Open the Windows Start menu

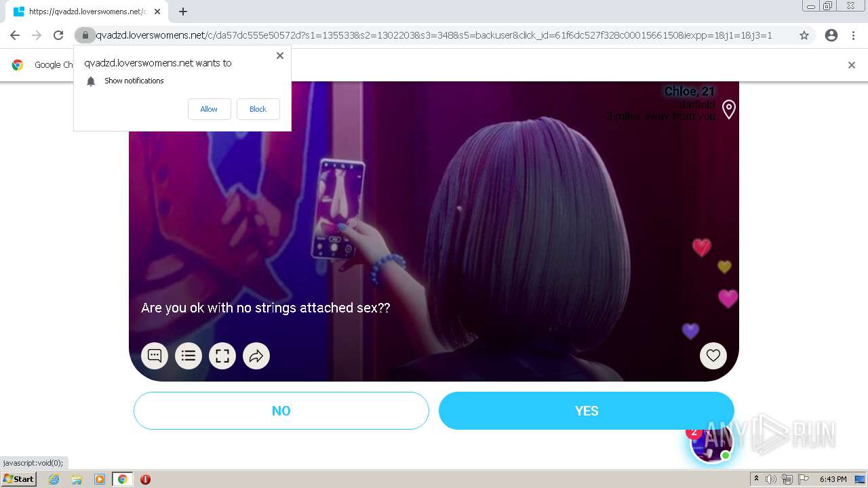click(19, 479)
